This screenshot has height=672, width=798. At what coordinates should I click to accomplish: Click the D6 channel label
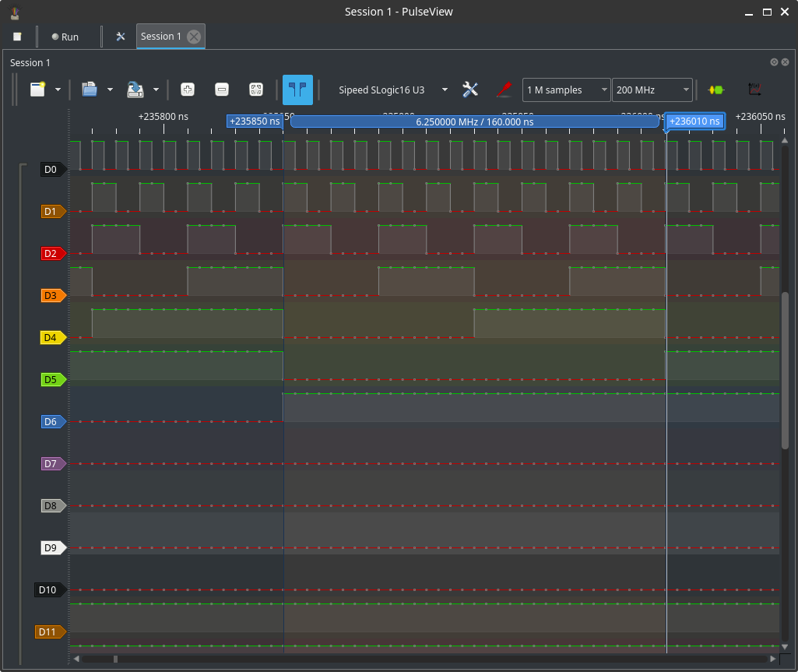(51, 421)
